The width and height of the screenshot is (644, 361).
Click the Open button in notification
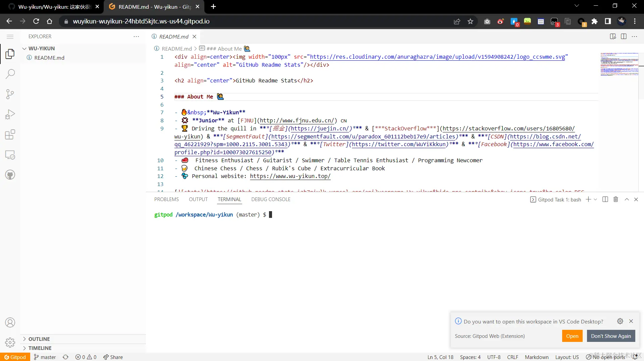(572, 336)
